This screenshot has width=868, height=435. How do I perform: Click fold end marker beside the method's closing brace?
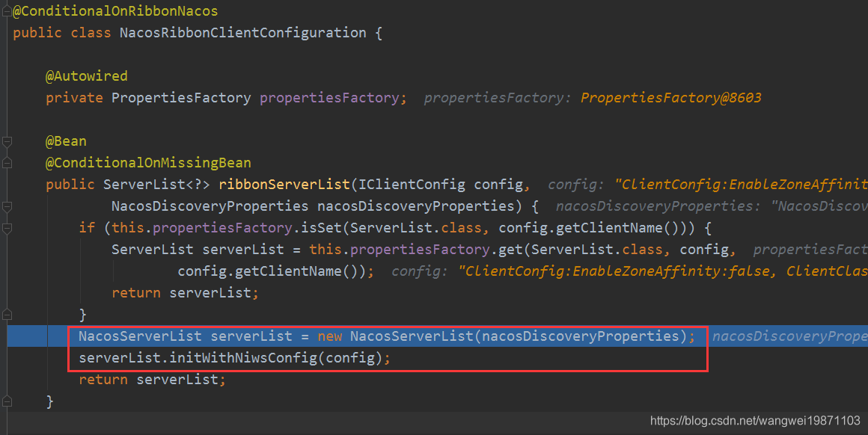point(7,402)
